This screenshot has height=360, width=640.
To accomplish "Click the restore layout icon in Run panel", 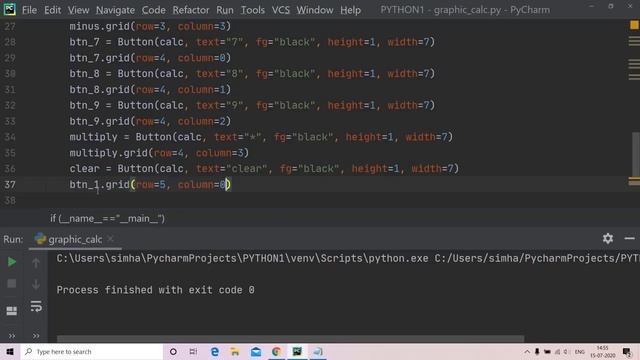I will coord(11,311).
